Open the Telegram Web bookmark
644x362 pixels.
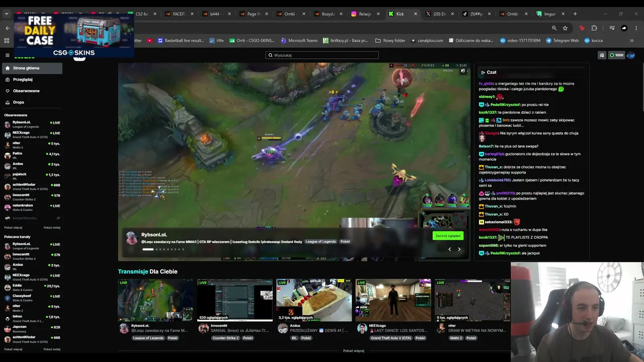point(562,40)
